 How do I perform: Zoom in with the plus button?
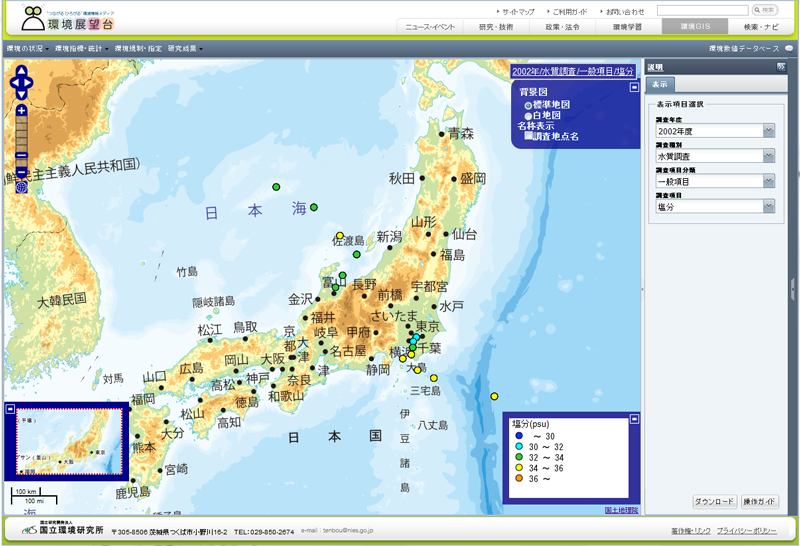pyautogui.click(x=22, y=110)
